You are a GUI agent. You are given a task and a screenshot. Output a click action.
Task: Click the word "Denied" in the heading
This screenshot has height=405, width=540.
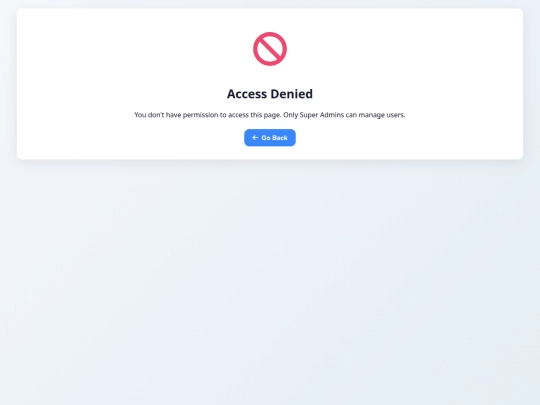point(292,94)
